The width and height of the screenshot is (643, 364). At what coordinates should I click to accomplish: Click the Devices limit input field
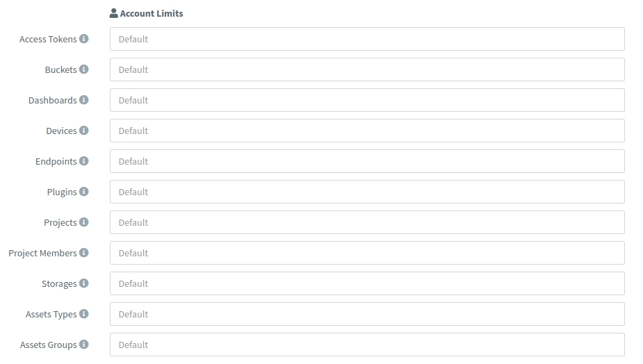coord(367,131)
